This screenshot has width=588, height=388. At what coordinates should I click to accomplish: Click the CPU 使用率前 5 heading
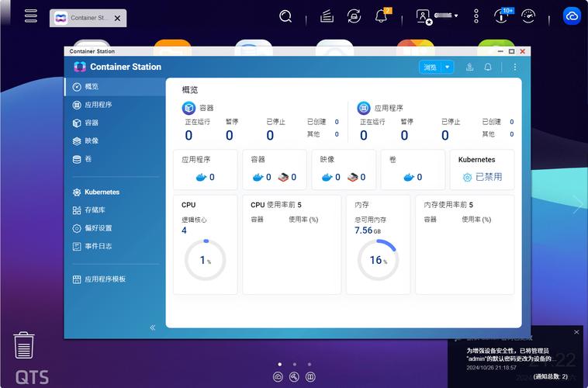[x=276, y=205]
